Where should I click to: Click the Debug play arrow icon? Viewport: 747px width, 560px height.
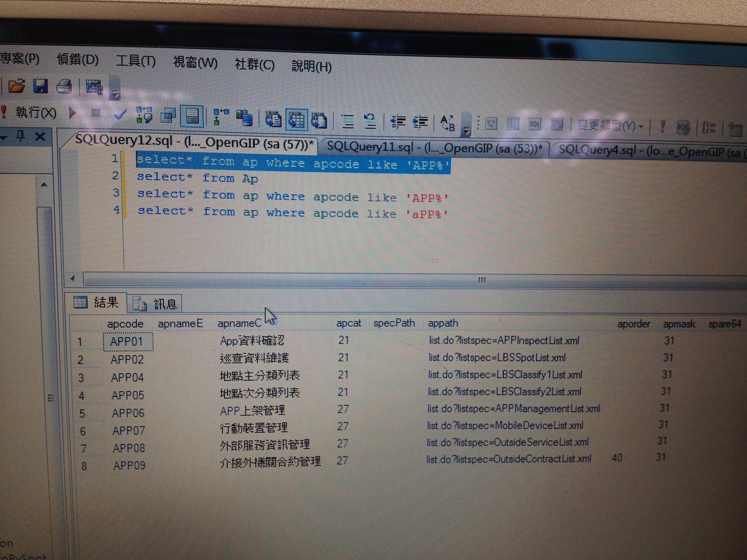pyautogui.click(x=72, y=113)
